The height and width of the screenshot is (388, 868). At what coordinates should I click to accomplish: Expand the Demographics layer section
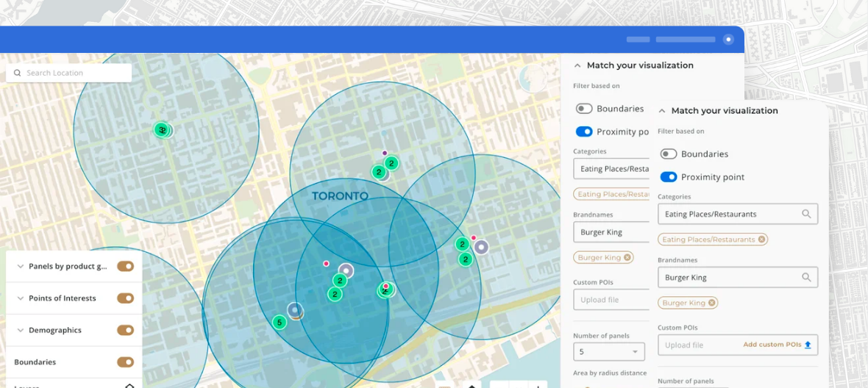[x=20, y=331]
